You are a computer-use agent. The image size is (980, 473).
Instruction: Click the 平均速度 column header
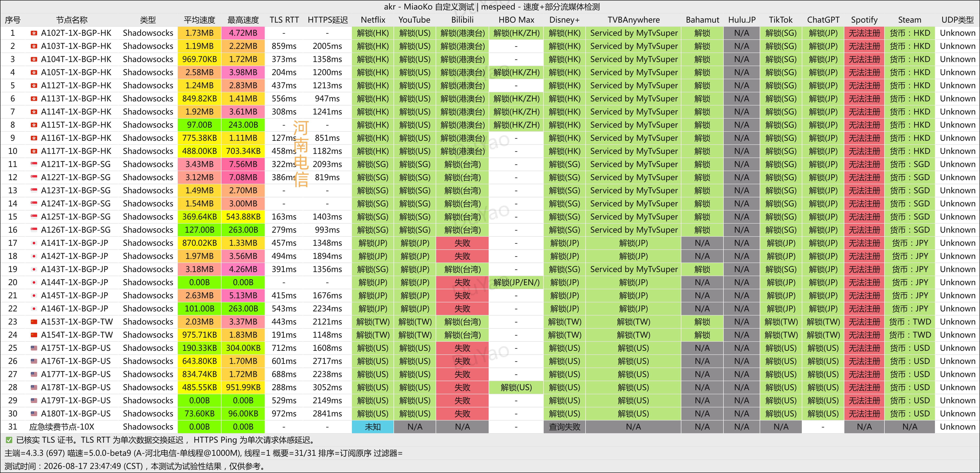(199, 20)
